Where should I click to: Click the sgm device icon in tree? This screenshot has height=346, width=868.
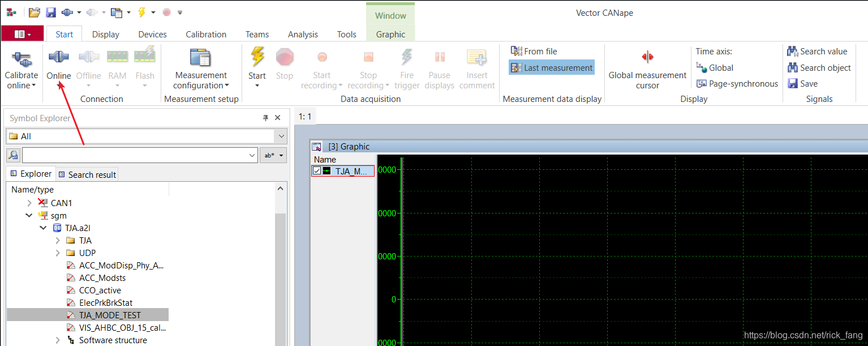point(43,215)
